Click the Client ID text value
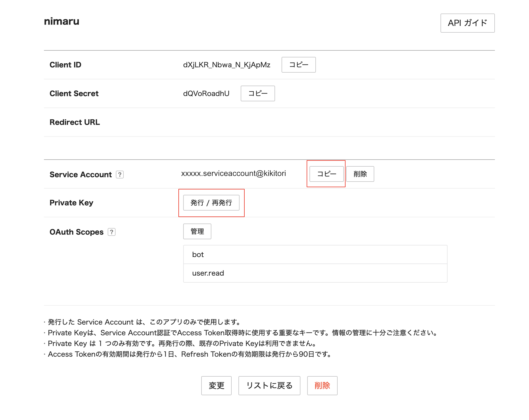The width and height of the screenshot is (529, 420). [x=226, y=64]
